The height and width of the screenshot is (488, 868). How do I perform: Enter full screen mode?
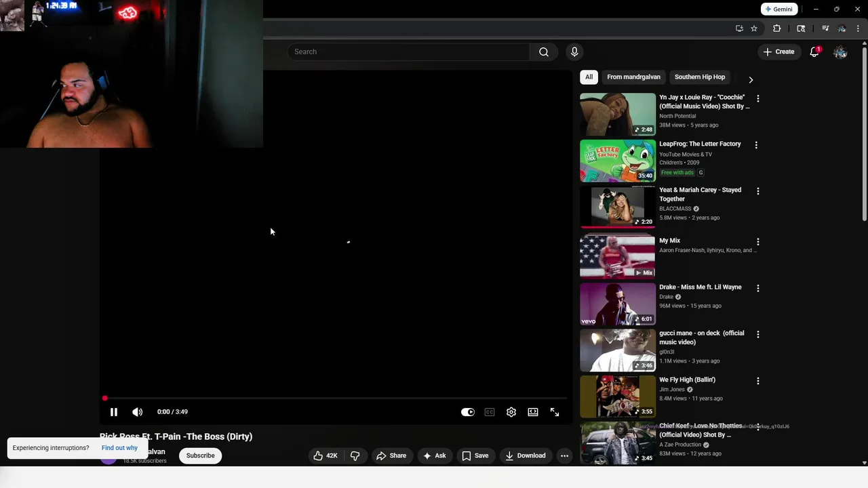click(555, 412)
